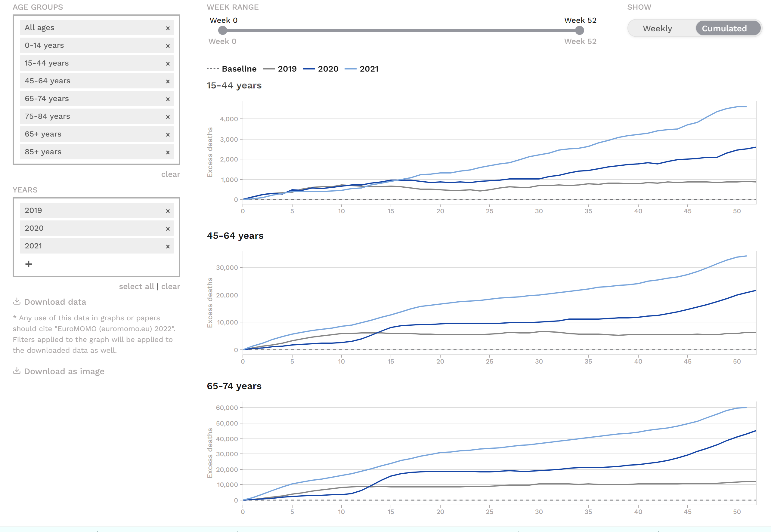Toggle 2021 series in legend

(361, 69)
